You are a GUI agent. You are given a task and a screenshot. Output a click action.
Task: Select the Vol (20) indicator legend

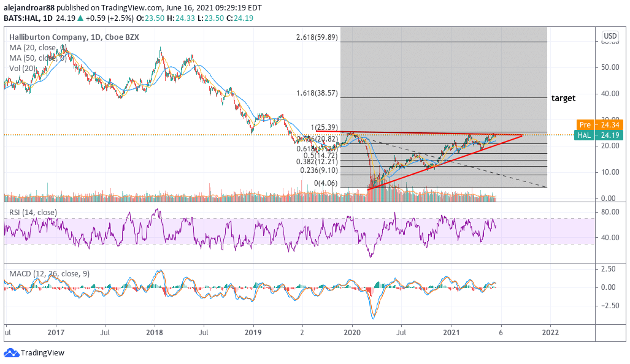(23, 69)
